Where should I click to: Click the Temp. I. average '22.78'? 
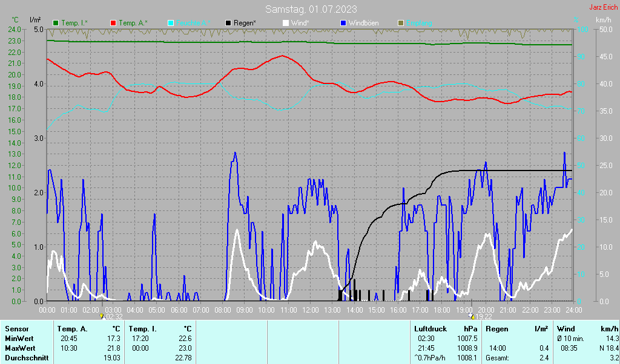click(x=183, y=358)
